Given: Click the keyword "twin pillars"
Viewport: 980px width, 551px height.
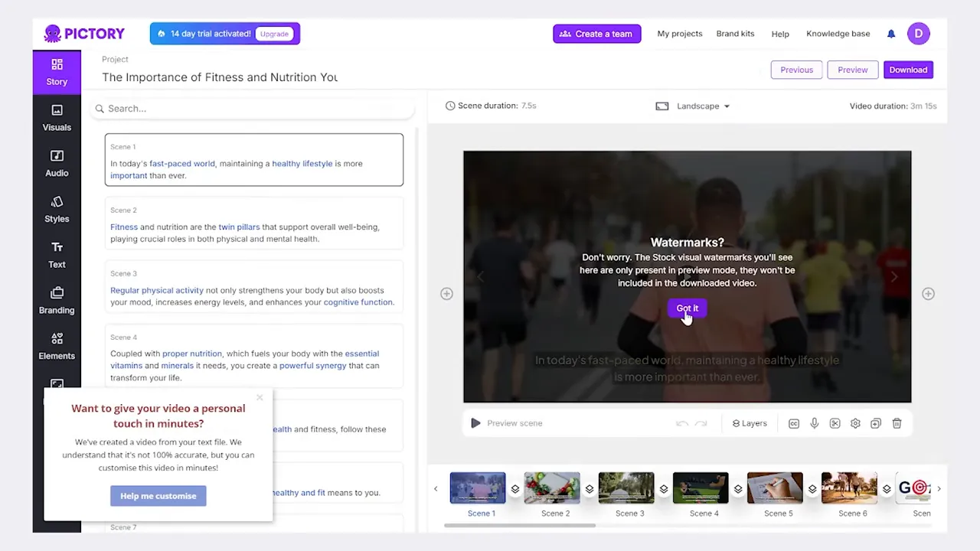Looking at the screenshot, I should [239, 227].
